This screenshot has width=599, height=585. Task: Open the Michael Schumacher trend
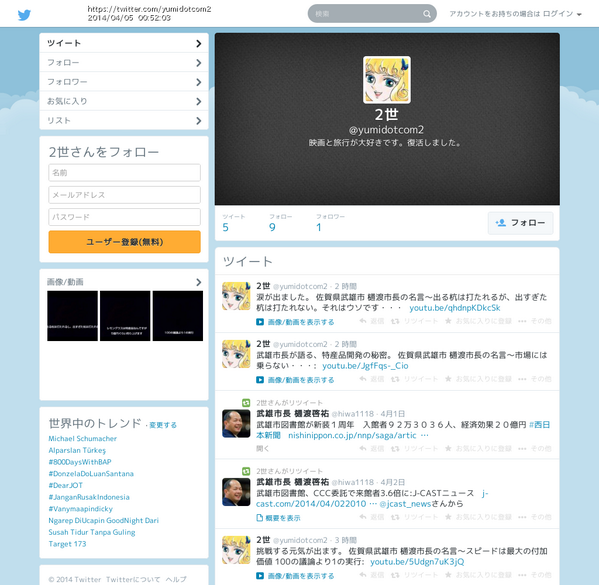tap(83, 439)
